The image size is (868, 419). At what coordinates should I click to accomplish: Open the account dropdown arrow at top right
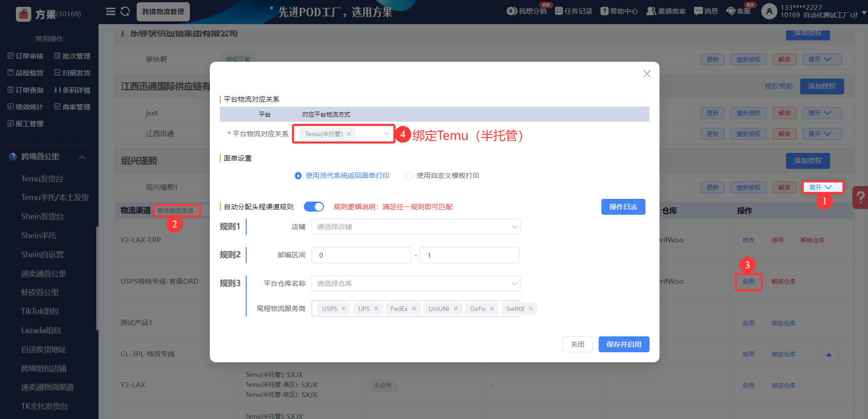864,13
